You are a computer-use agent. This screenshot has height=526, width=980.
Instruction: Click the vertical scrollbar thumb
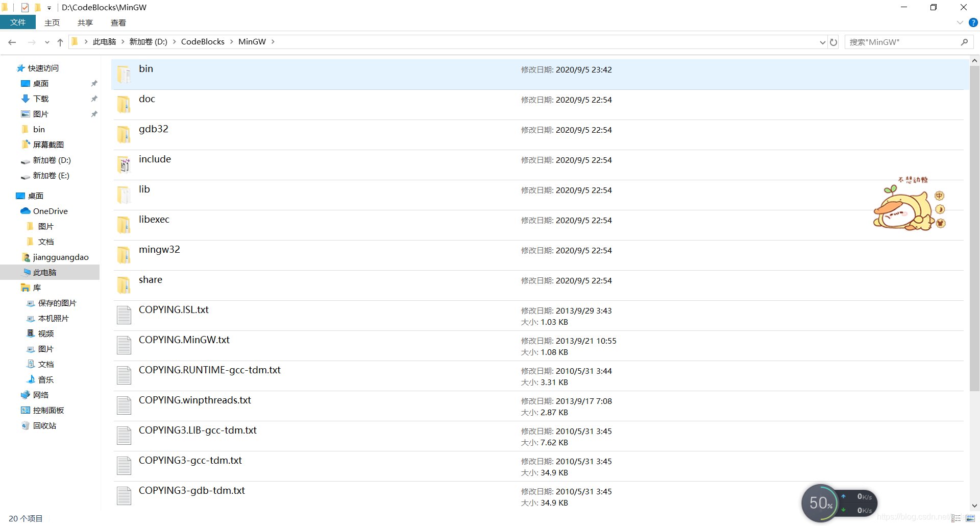[x=974, y=228]
